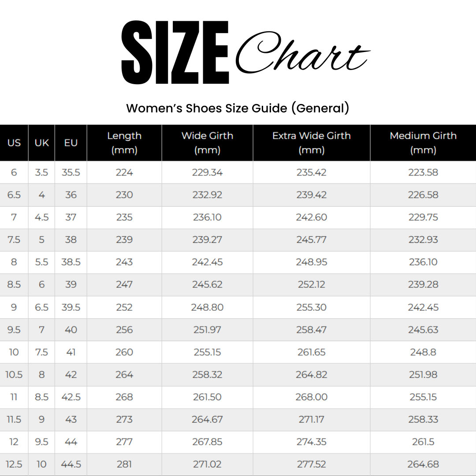Screen dimensions: 476x476
Task: Click the UK column header
Action: pyautogui.click(x=41, y=143)
